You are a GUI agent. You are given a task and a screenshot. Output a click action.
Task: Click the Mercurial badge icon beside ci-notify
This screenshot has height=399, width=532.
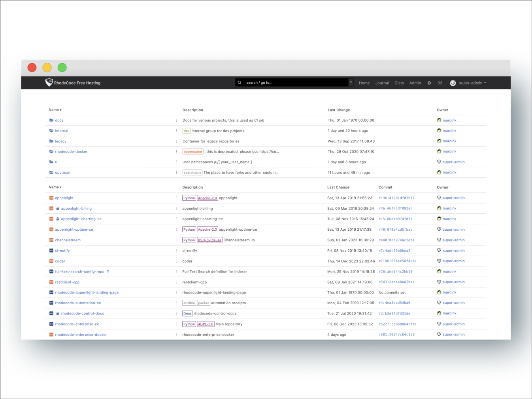pos(51,250)
